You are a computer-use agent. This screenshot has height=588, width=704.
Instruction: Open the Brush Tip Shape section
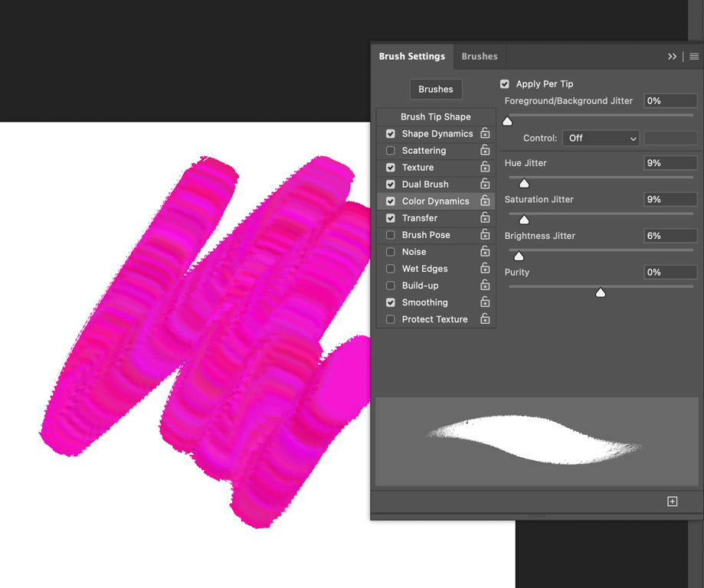(436, 116)
